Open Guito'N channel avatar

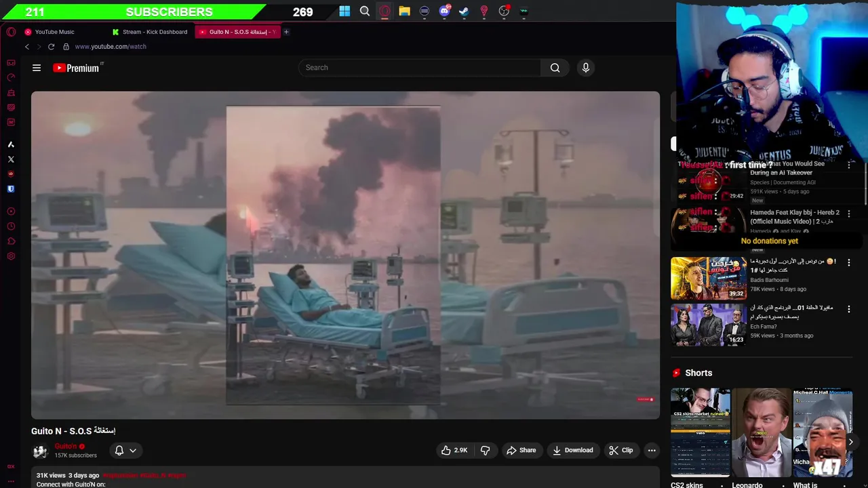pos(40,451)
